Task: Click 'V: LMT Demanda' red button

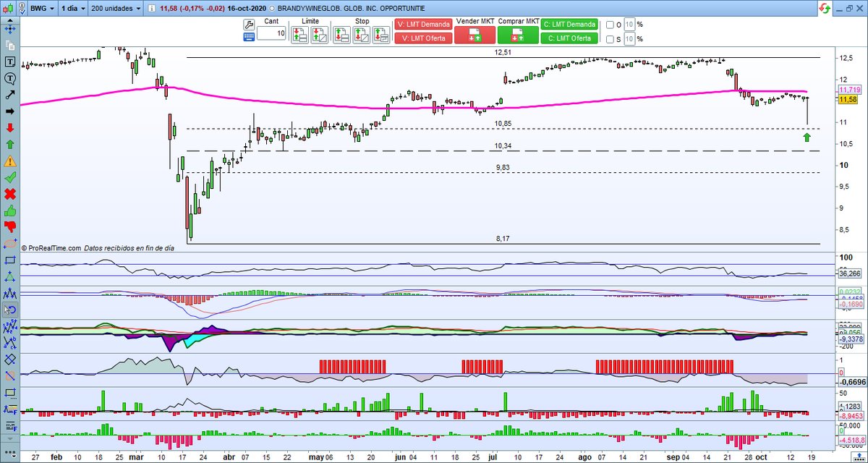Action: pyautogui.click(x=422, y=25)
